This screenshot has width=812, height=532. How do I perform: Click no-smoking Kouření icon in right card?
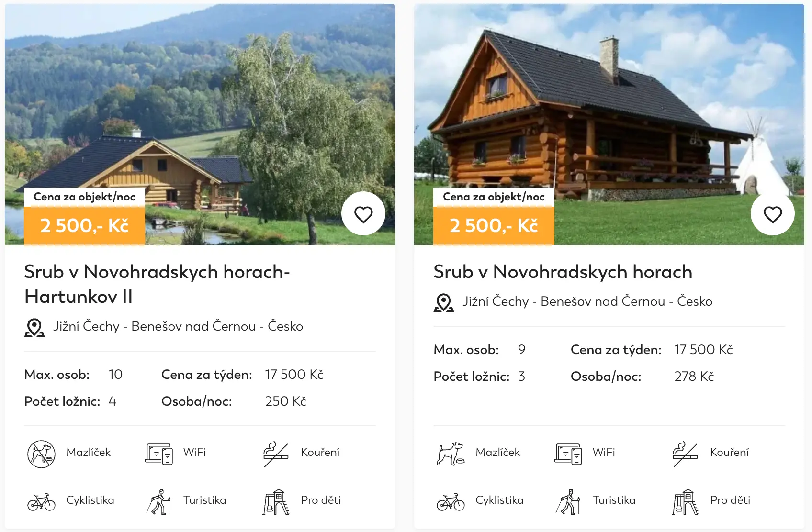pyautogui.click(x=685, y=454)
